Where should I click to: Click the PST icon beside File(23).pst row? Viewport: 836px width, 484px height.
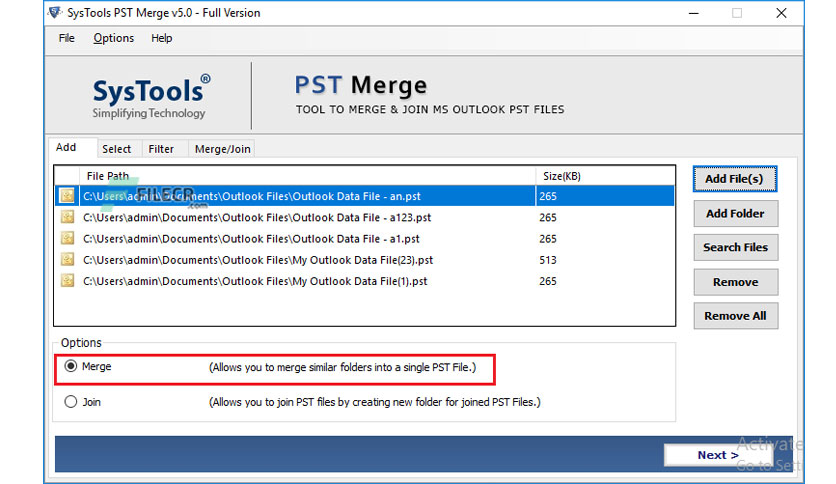67,260
